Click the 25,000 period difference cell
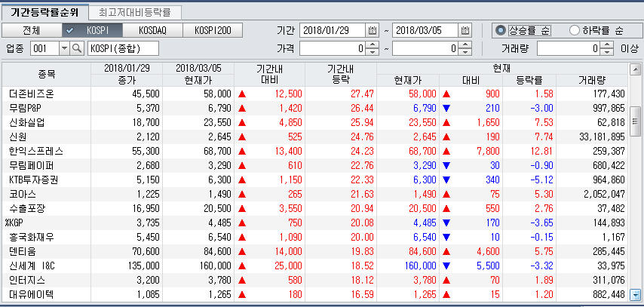 [289, 266]
